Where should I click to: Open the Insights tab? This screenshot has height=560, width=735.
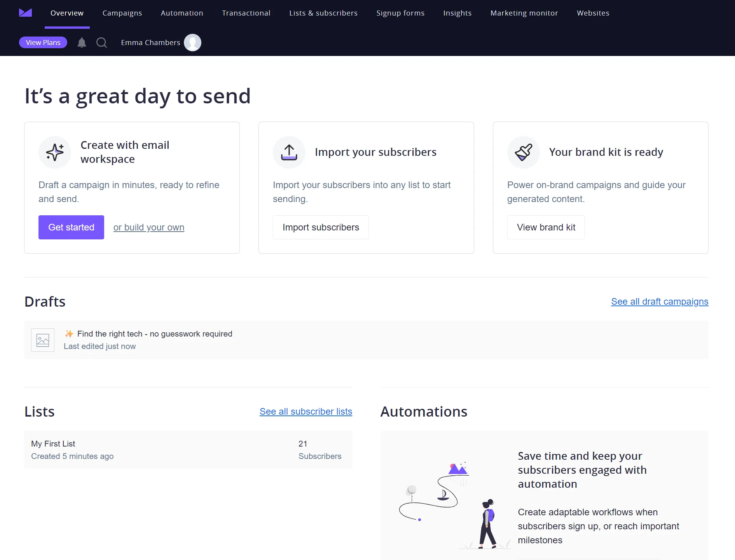pos(457,13)
